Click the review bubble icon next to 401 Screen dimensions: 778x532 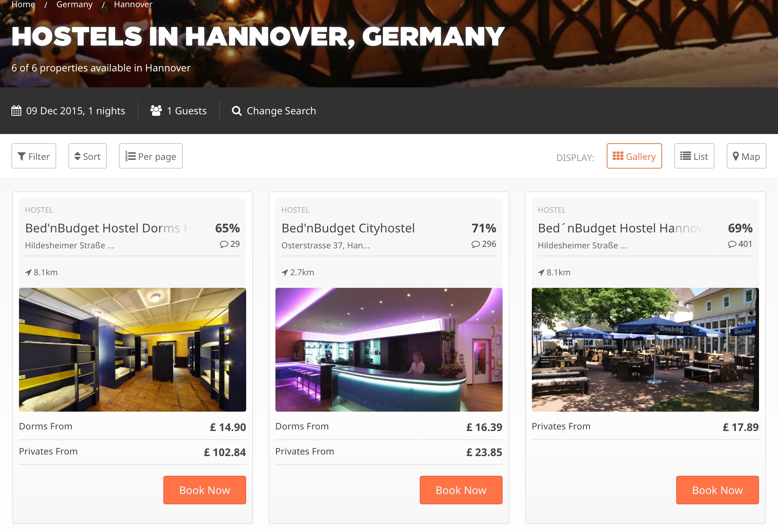(x=732, y=244)
